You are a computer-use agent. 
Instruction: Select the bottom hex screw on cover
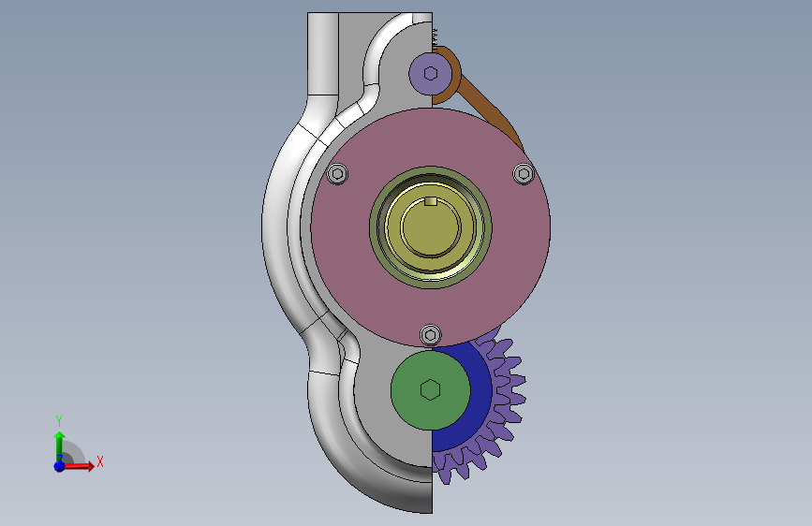[x=430, y=335]
